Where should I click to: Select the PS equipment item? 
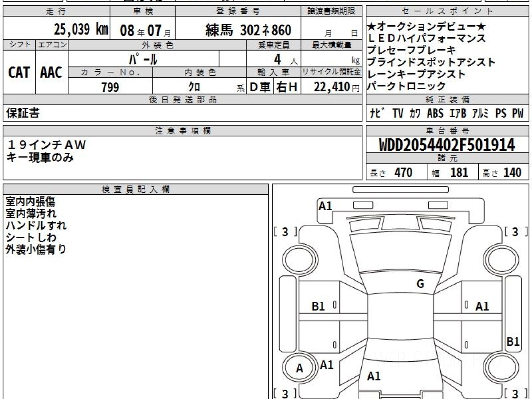point(501,113)
